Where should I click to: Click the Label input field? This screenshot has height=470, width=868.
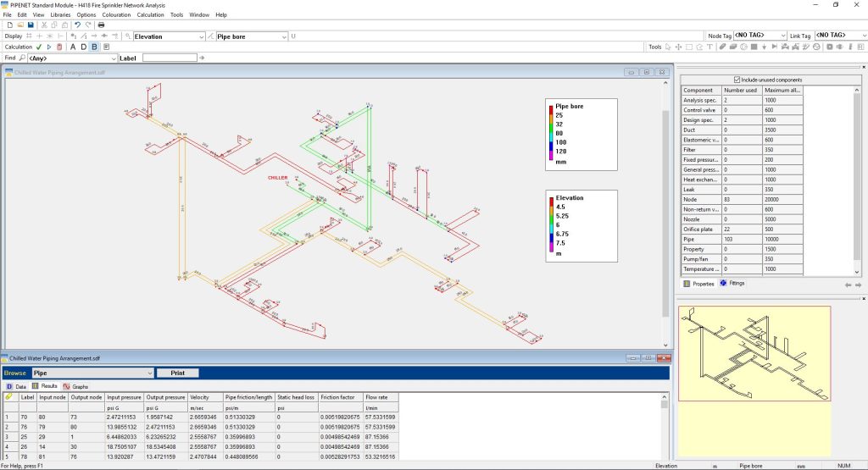pos(170,58)
